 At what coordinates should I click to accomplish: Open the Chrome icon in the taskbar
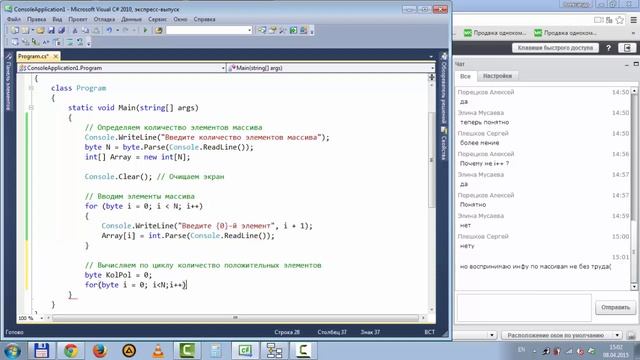[x=71, y=351]
